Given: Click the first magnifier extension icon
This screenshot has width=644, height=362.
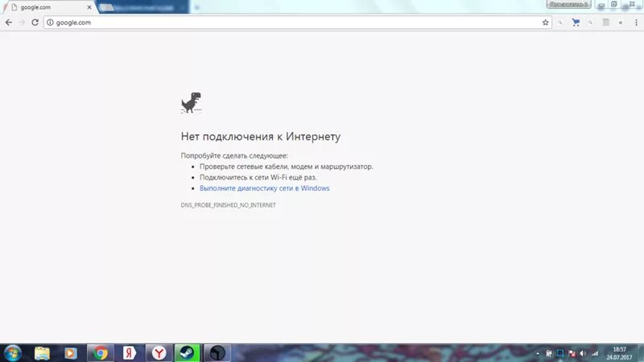Looking at the screenshot, I should coord(560,23).
